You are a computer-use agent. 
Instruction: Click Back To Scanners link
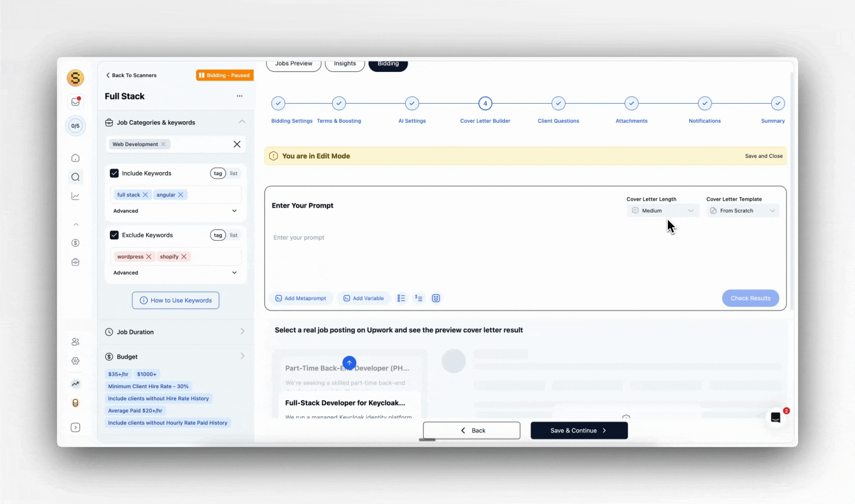coord(131,75)
